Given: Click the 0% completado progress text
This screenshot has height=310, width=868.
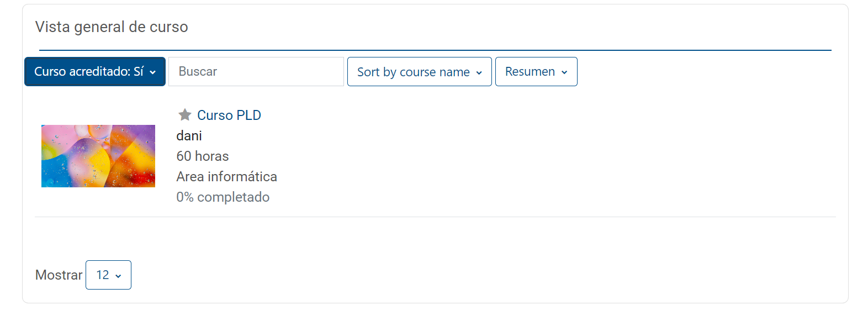Looking at the screenshot, I should (223, 197).
